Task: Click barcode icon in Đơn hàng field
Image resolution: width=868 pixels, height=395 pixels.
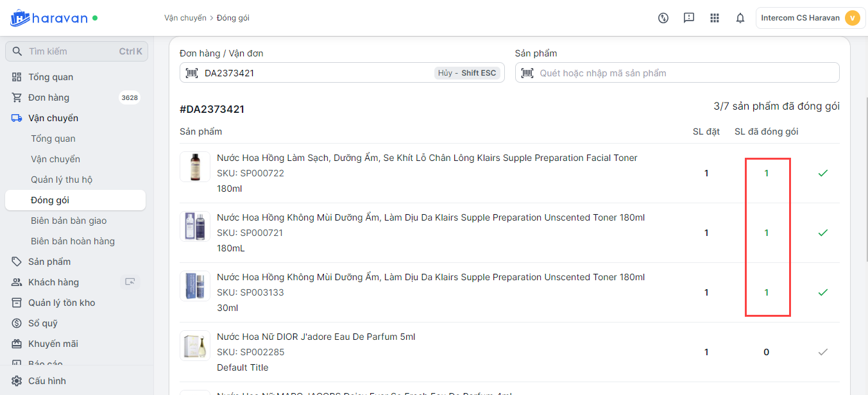Action: [x=192, y=73]
